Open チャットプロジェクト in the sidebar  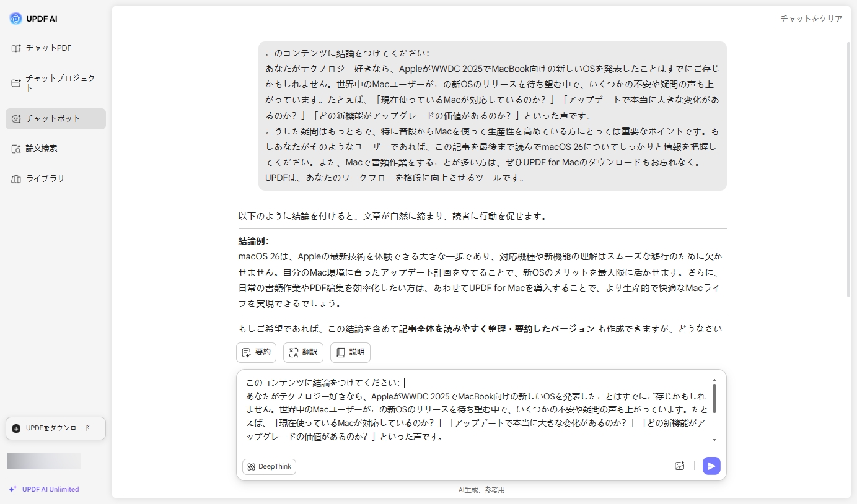coord(56,83)
